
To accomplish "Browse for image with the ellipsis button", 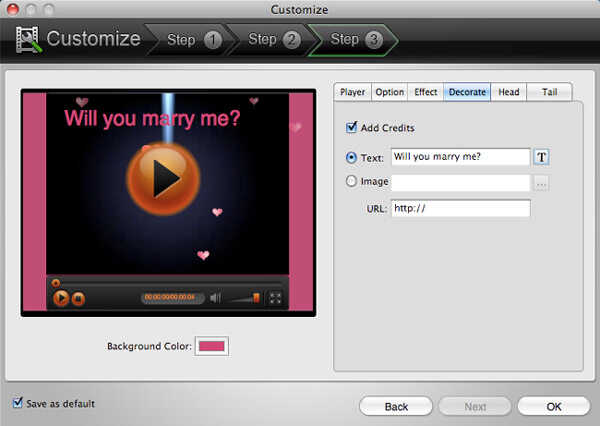I will [x=541, y=183].
